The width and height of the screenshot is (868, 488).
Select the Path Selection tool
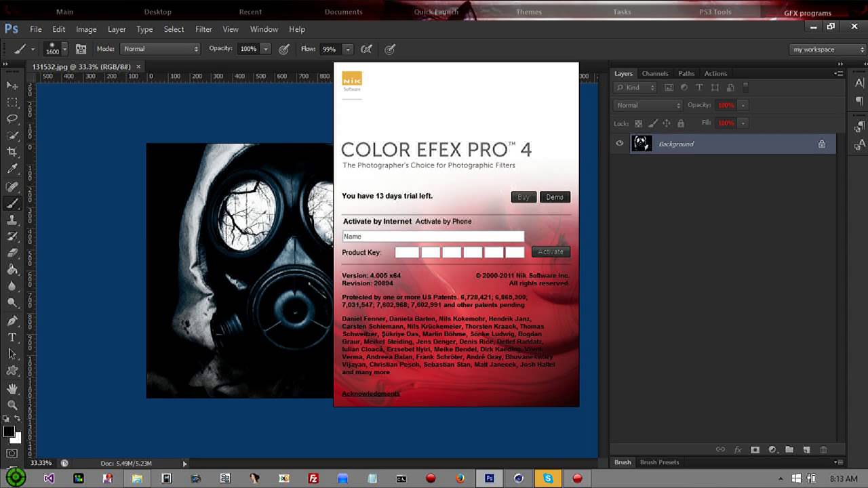[x=12, y=354]
